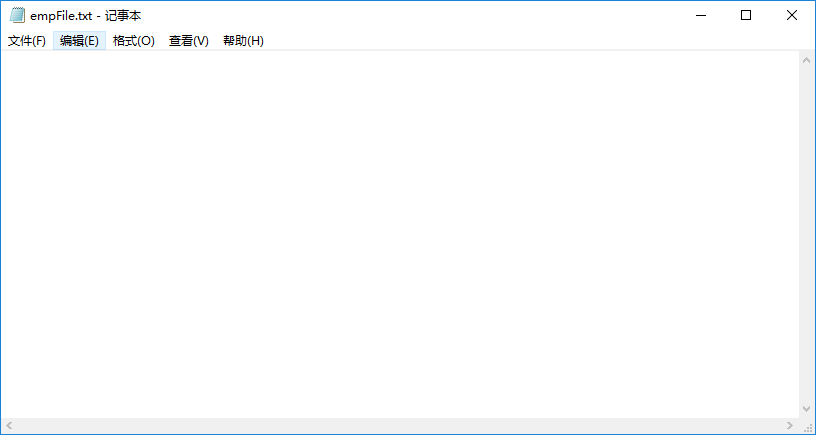Click the Notepad icon in title bar
The height and width of the screenshot is (435, 816).
17,16
